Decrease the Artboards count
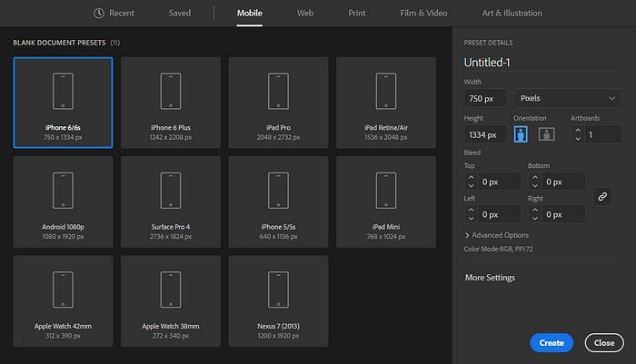The image size is (636, 364). point(578,139)
